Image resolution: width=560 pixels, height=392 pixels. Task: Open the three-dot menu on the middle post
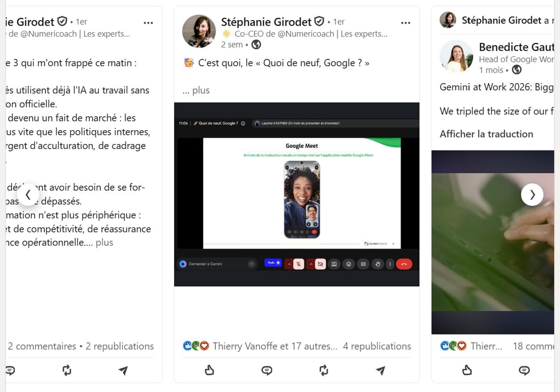(406, 22)
